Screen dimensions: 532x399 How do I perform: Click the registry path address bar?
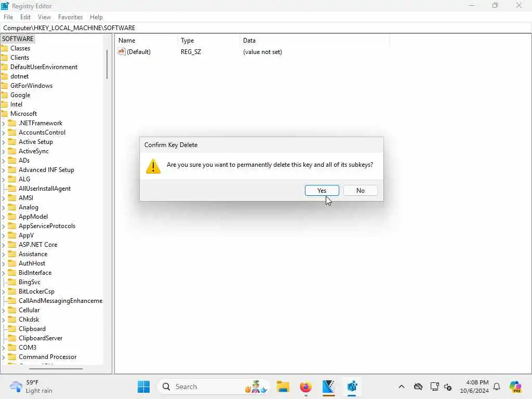coord(266,28)
